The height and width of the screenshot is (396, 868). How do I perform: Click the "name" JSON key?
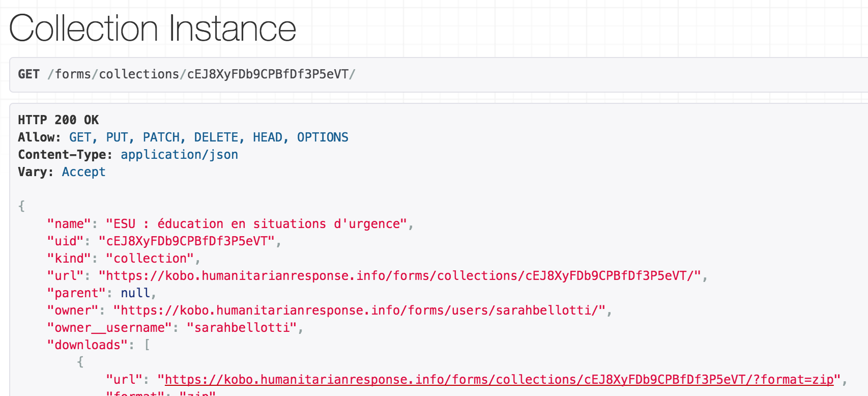click(69, 223)
